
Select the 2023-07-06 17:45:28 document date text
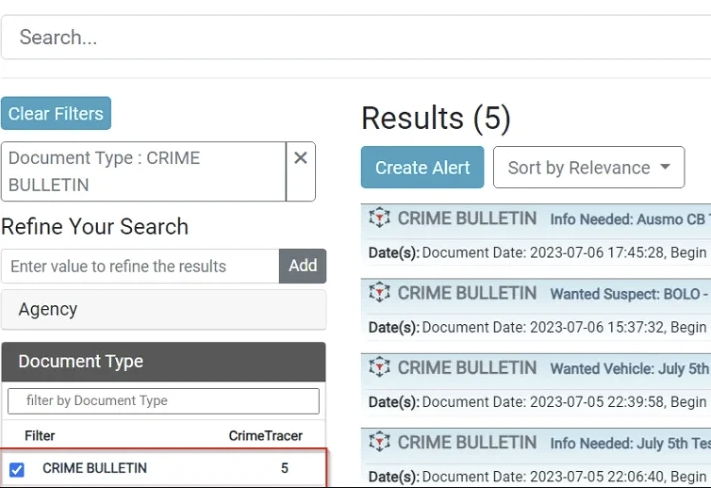click(x=596, y=253)
